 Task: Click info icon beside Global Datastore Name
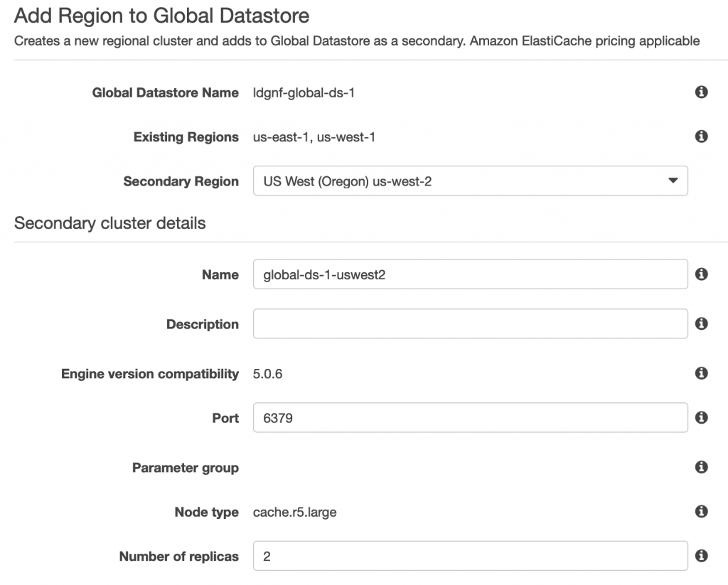pos(701,92)
